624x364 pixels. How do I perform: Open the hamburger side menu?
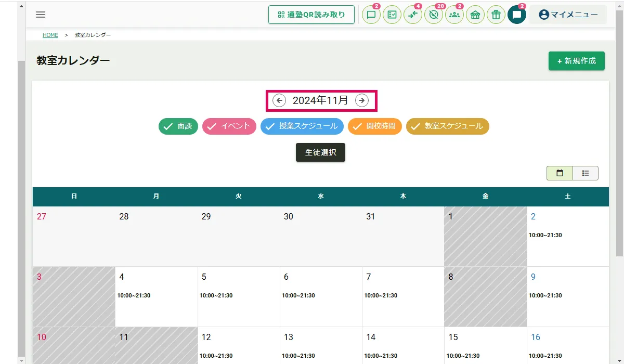click(41, 15)
